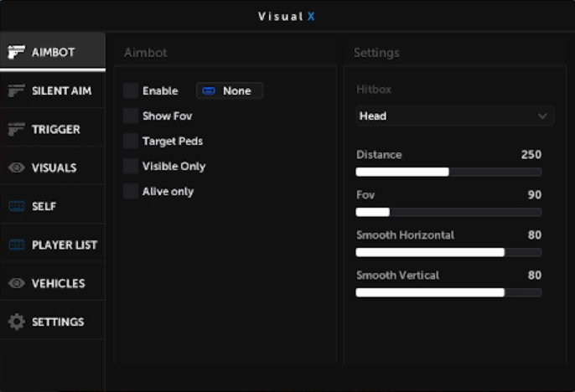575x392 pixels.
Task: Click the Distance slider bar
Action: coord(448,172)
